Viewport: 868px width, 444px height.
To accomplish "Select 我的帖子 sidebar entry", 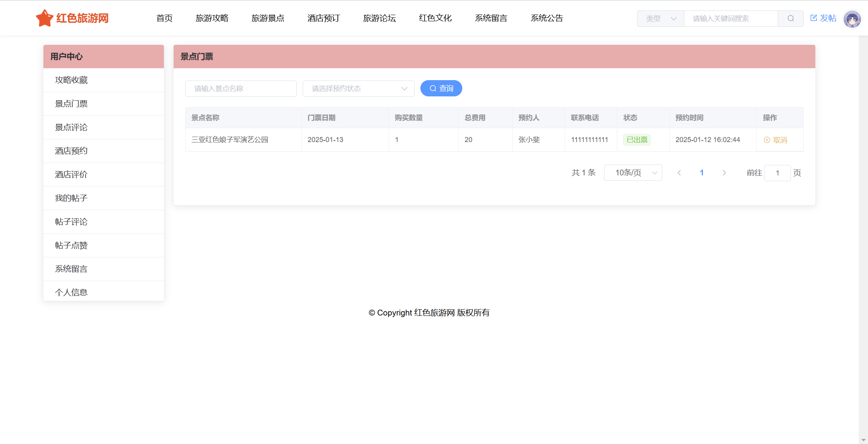I will point(71,198).
